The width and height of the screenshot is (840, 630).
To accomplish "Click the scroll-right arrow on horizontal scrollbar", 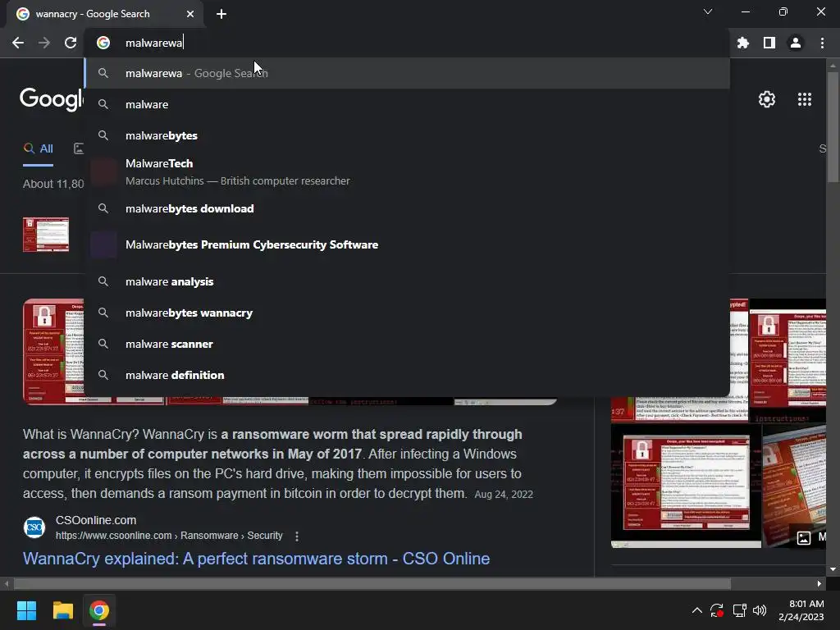I will pyautogui.click(x=819, y=583).
